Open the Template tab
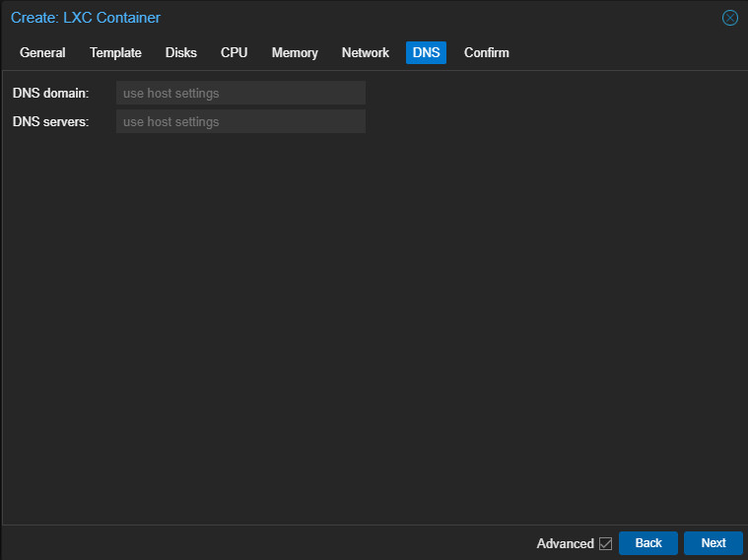The height and width of the screenshot is (560, 748). (115, 52)
